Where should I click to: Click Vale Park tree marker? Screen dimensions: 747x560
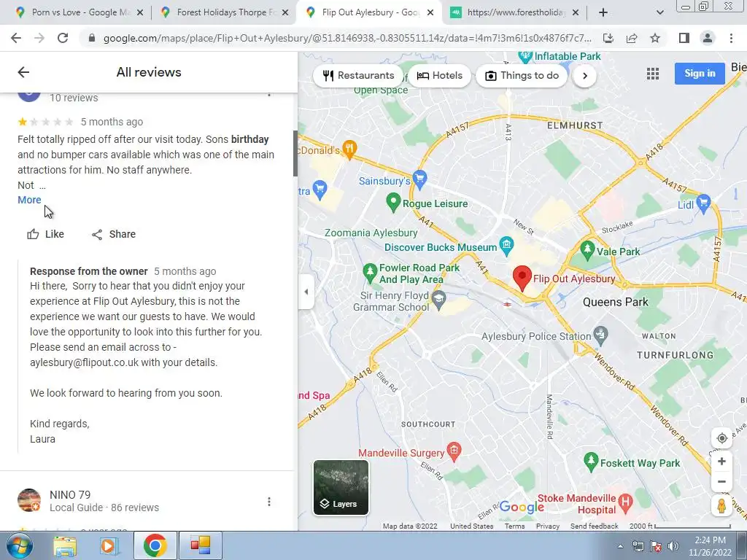[587, 249]
